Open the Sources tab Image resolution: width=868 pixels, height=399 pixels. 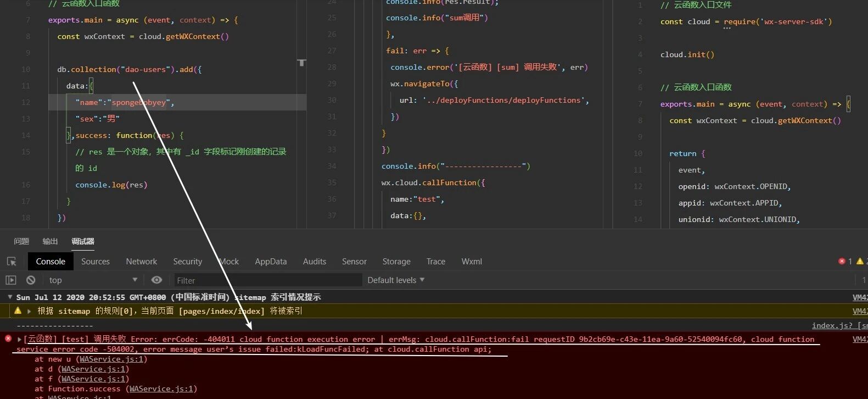96,262
